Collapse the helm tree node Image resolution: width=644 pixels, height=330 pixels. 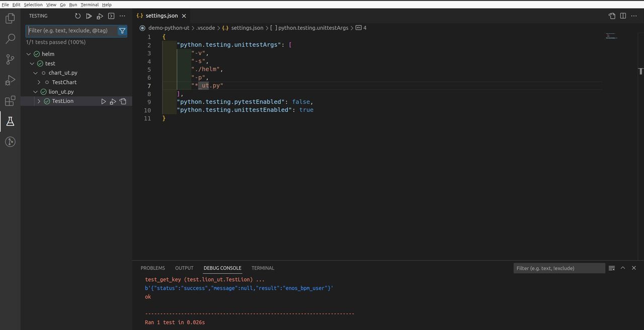pos(29,54)
